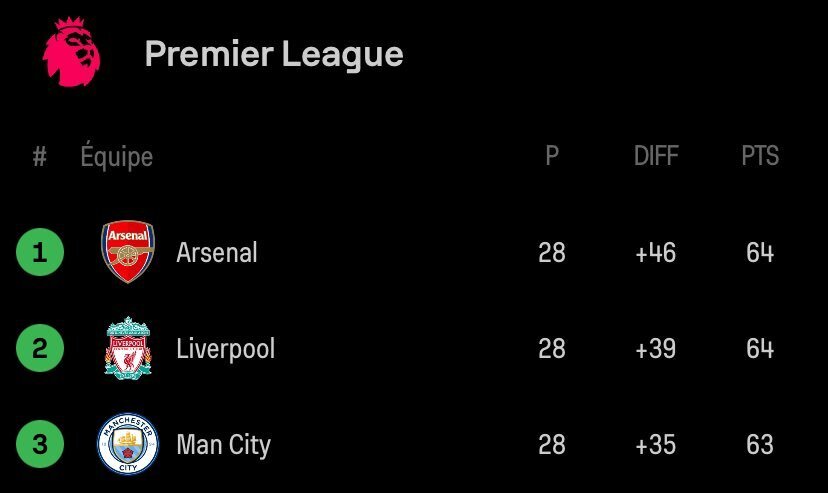This screenshot has width=828, height=493.
Task: Click Arsenal's 64 points value
Action: pos(760,252)
